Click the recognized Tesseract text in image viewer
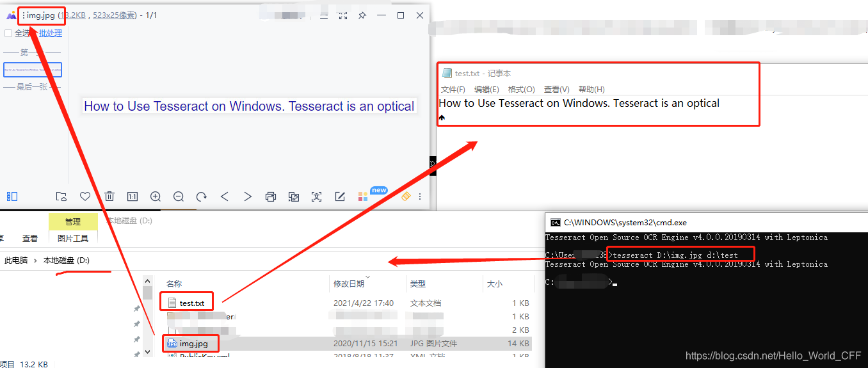 250,106
